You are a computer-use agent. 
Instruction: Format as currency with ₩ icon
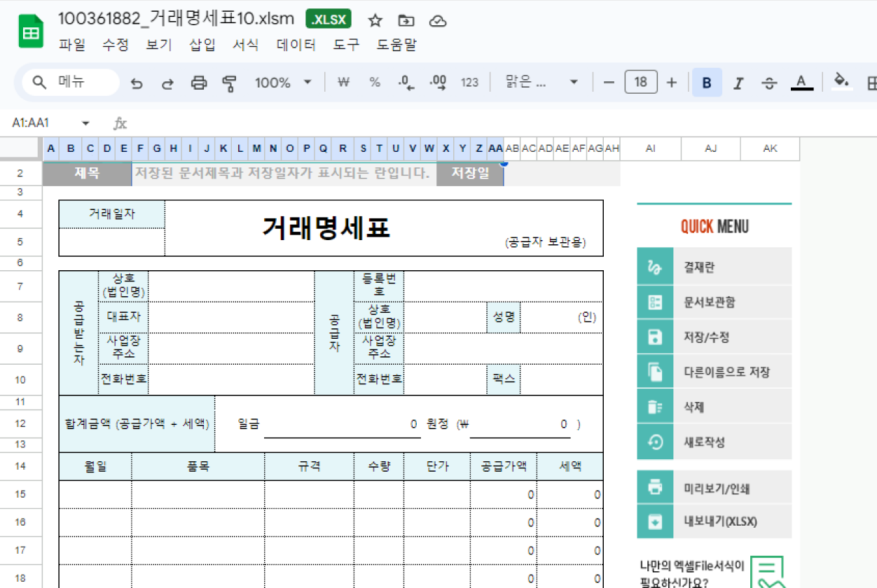343,83
